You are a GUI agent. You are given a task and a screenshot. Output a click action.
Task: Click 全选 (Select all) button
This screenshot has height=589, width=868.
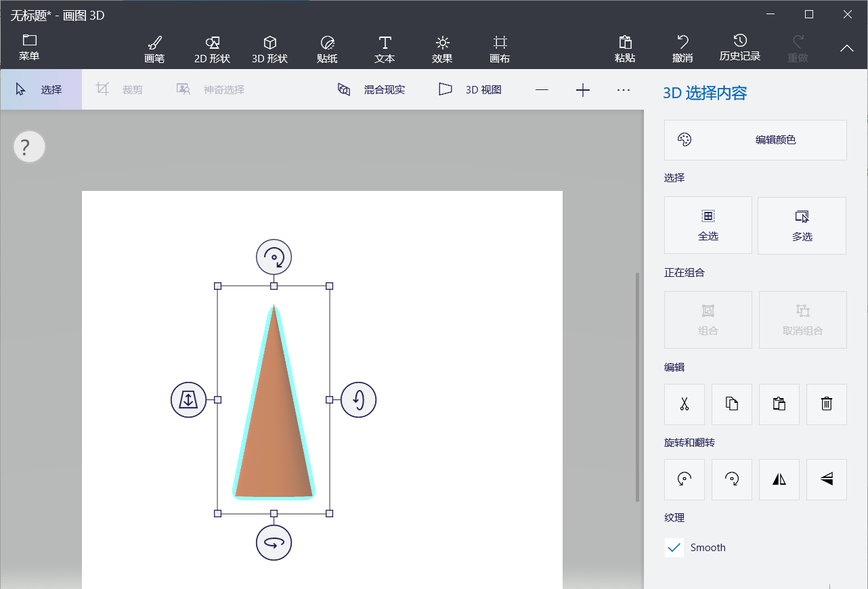(708, 225)
